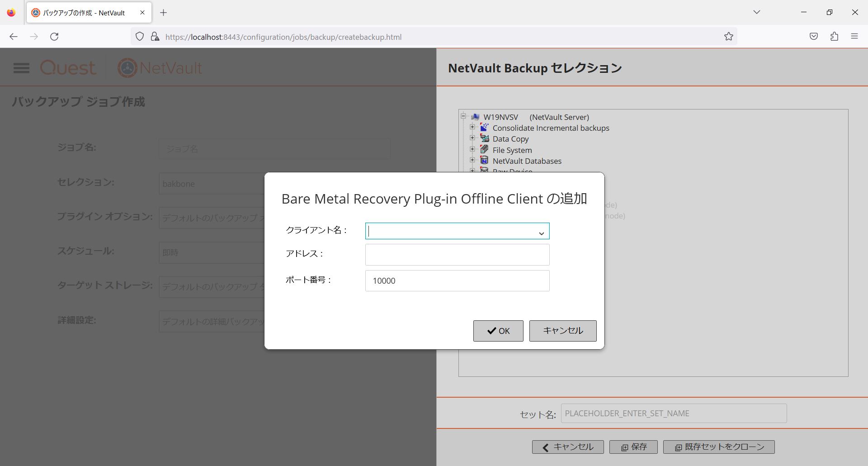This screenshot has width=868, height=466.
Task: Open the client name combo box dropdown
Action: tap(541, 233)
